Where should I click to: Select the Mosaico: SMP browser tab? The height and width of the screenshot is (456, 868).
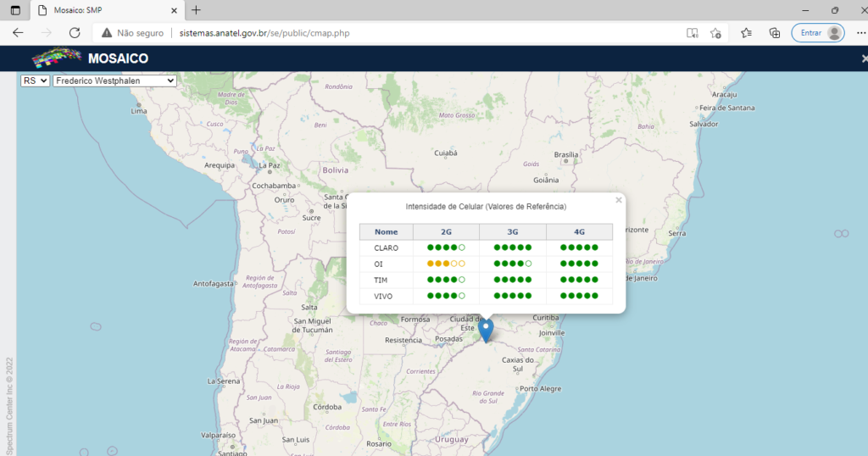(x=108, y=10)
